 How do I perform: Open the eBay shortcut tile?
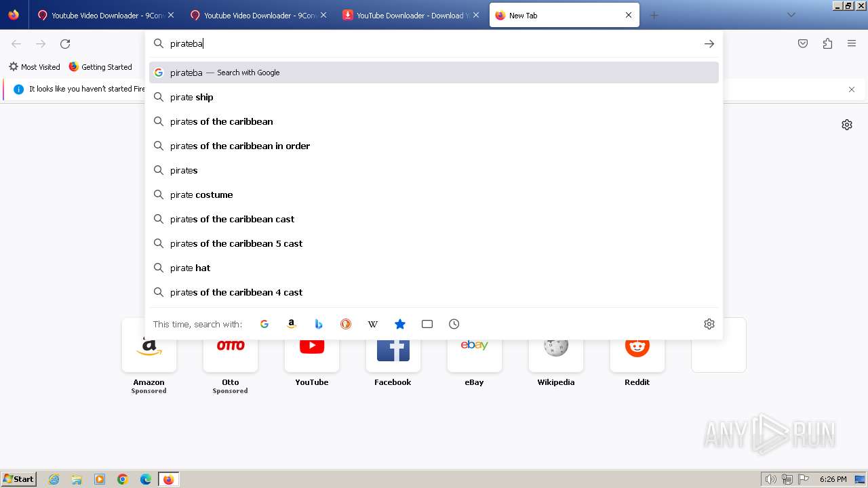click(x=475, y=356)
